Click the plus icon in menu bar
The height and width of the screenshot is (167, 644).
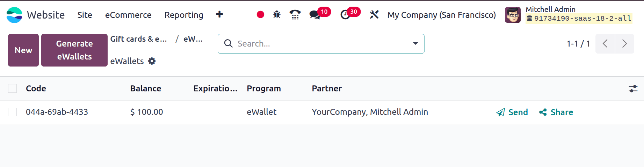tap(219, 15)
